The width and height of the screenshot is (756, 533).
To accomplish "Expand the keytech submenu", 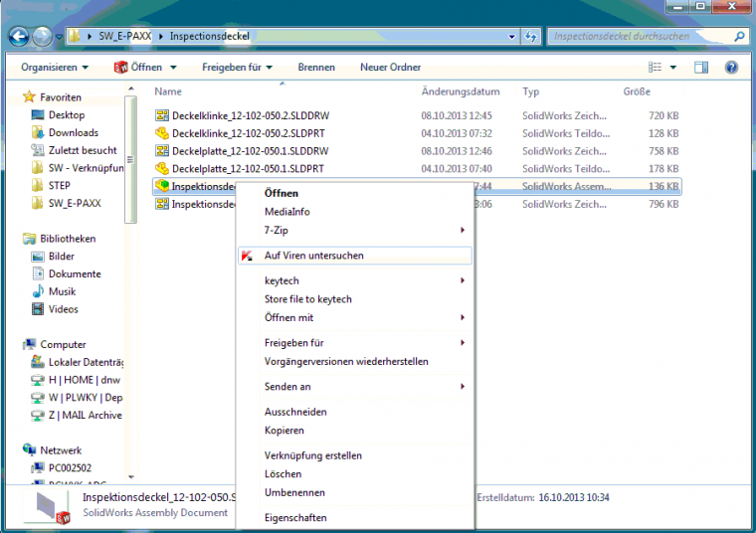I will coord(355,280).
